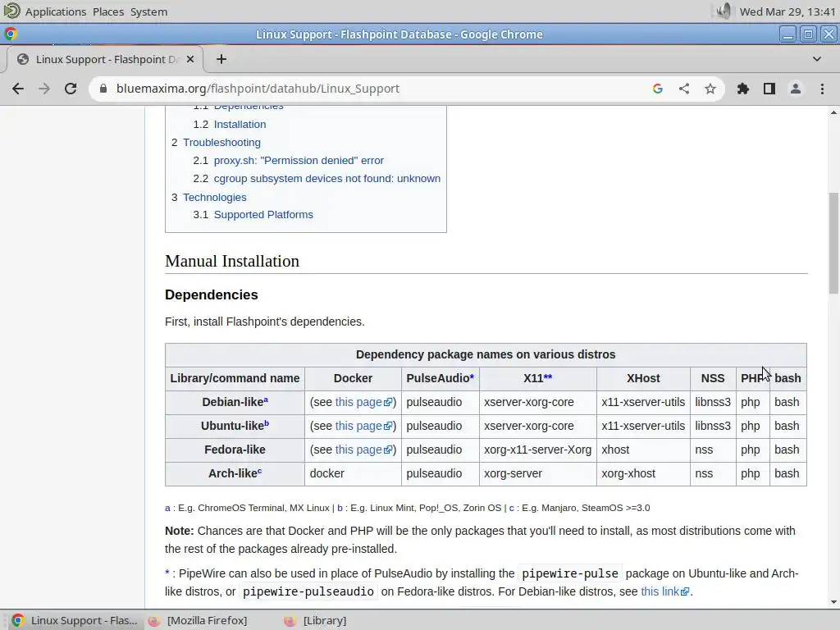Reload the Linux Support page

[71, 89]
